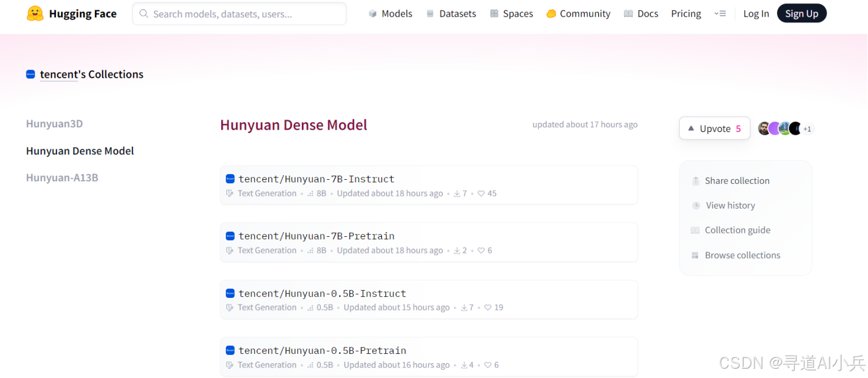This screenshot has height=378, width=868.
Task: Click the search magnifier icon
Action: click(143, 14)
